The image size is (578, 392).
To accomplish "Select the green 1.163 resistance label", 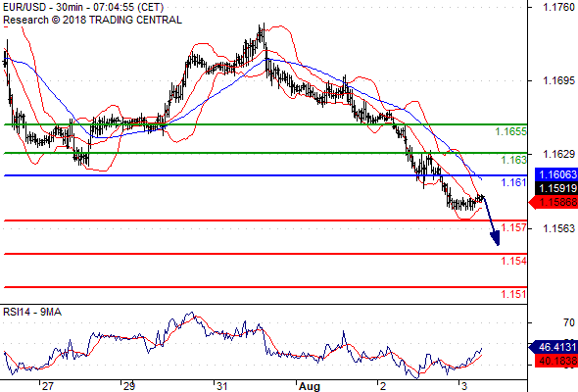I will coord(513,160).
